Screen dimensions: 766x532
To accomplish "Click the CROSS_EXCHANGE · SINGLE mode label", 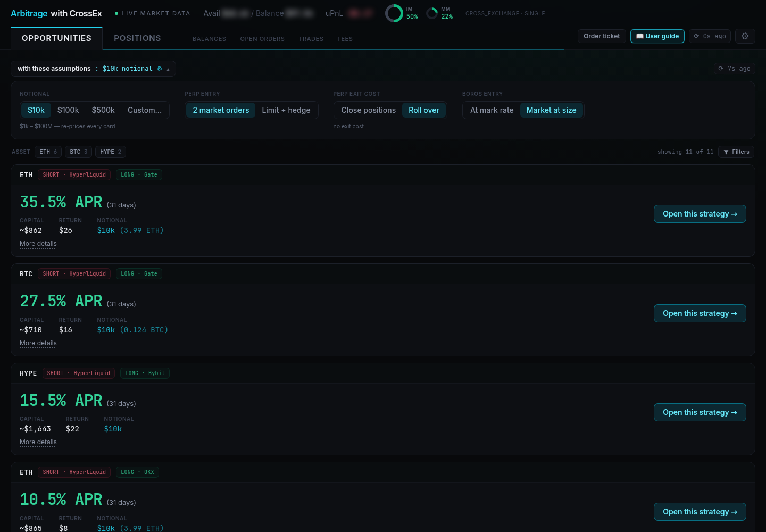I will tap(505, 13).
